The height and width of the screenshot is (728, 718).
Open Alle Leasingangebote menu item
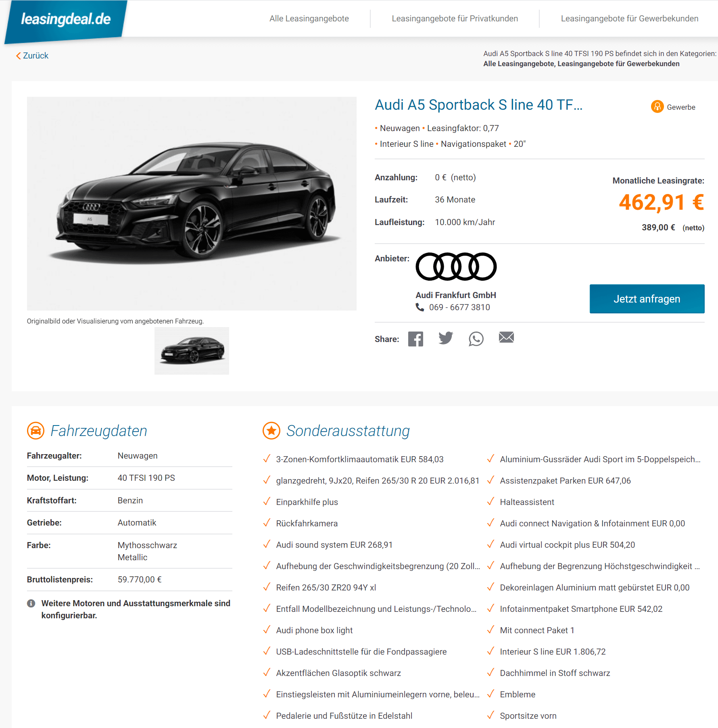point(309,19)
